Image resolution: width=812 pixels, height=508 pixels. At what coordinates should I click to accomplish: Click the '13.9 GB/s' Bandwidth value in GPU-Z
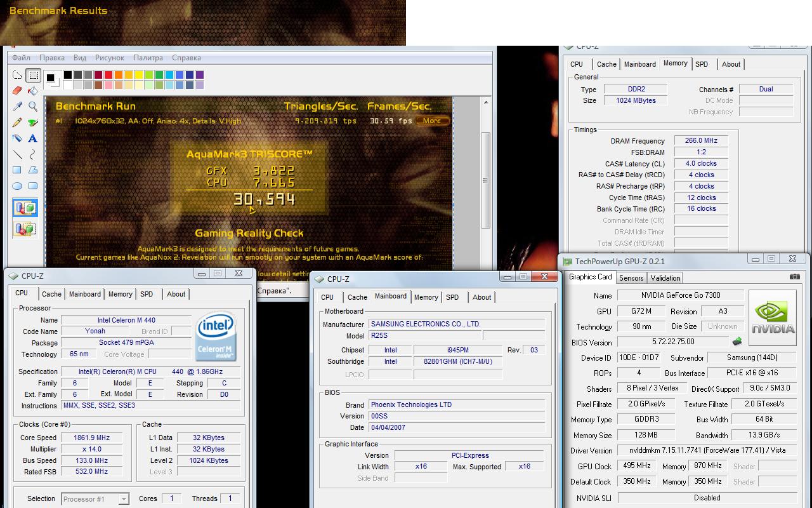click(x=764, y=435)
